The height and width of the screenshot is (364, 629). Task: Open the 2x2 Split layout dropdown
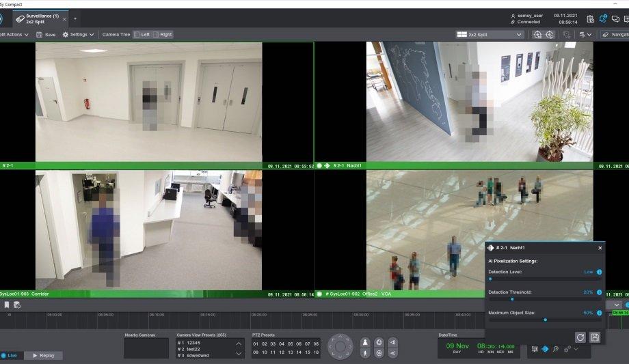click(x=490, y=35)
